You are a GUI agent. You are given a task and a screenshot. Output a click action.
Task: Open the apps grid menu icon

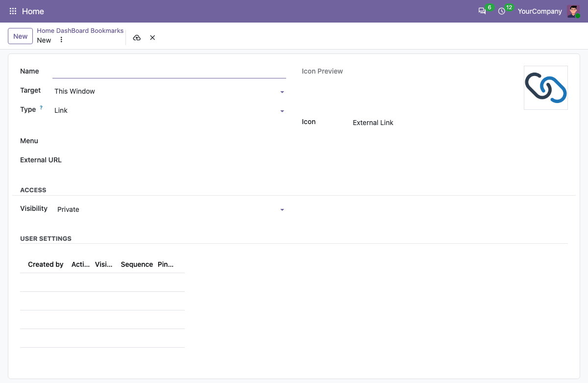tap(13, 11)
